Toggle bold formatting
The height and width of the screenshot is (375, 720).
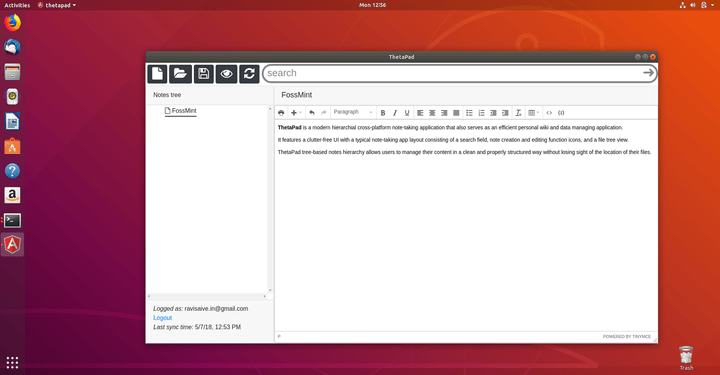point(382,112)
